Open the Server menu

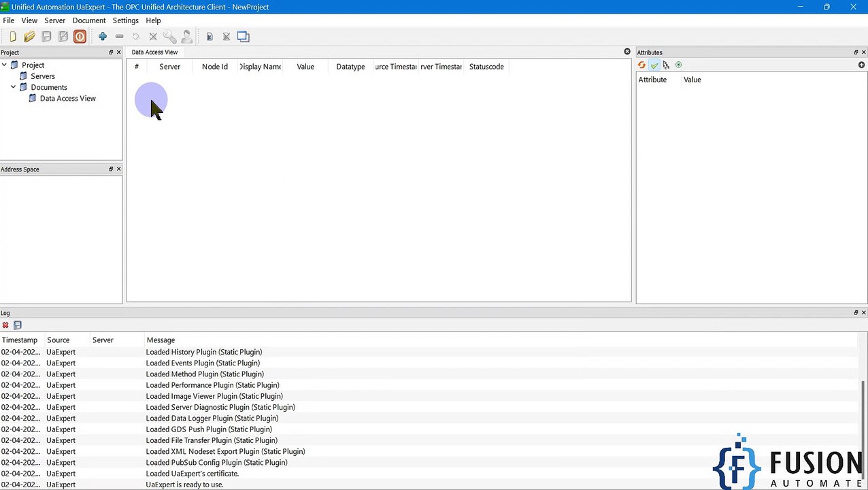pos(55,20)
